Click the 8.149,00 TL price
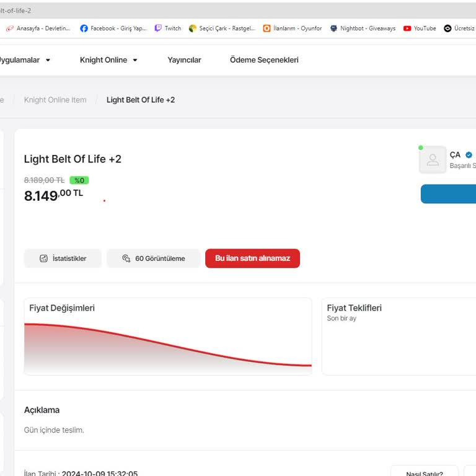The image size is (476, 476). coord(53,195)
